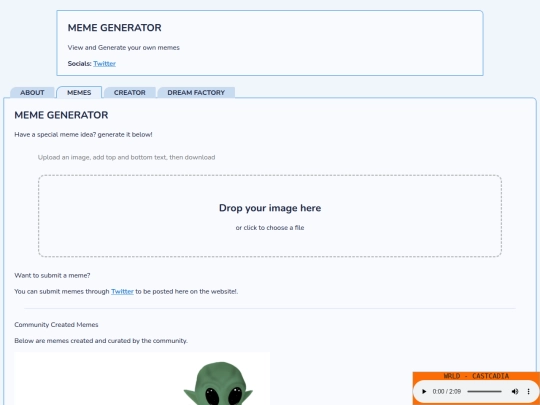This screenshot has height=405, width=540.
Task: Open audio player more options menu
Action: pyautogui.click(x=528, y=392)
